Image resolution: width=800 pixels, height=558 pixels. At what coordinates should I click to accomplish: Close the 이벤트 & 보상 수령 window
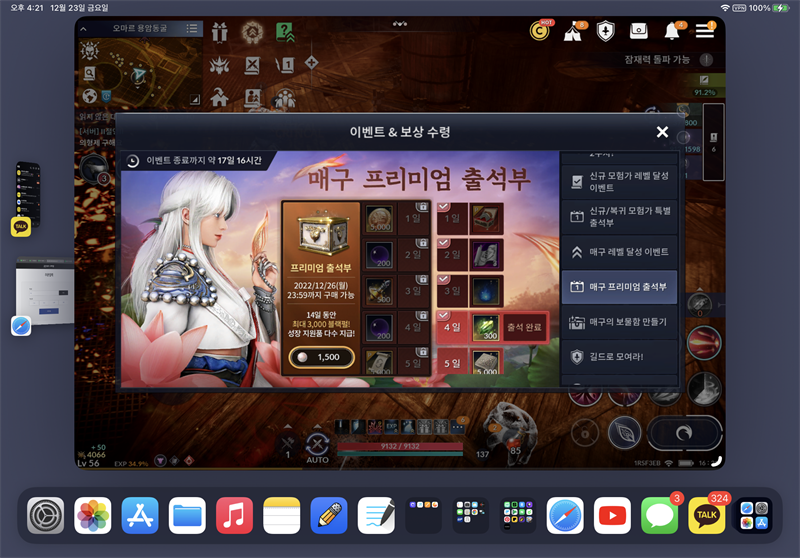[x=662, y=132]
